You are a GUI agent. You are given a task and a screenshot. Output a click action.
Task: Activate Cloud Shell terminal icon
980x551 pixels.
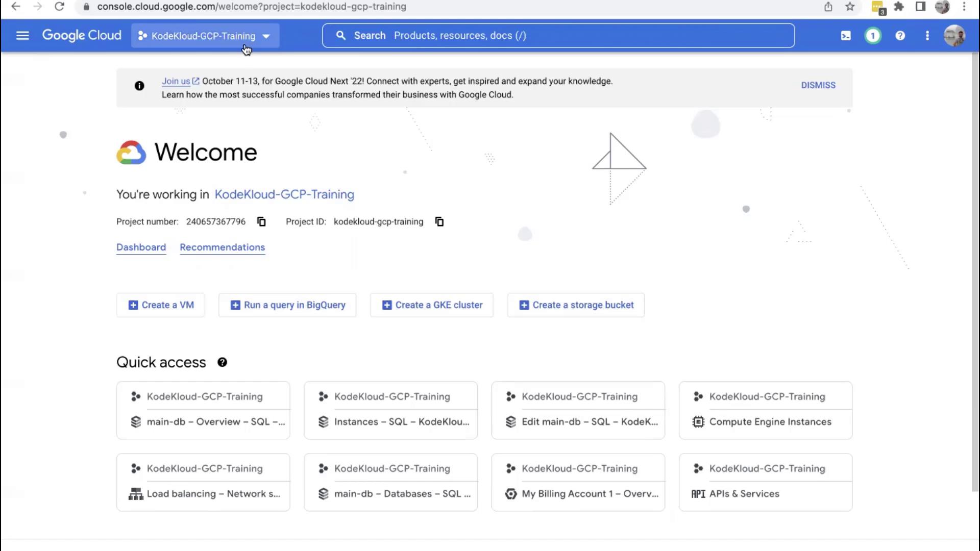coord(846,36)
